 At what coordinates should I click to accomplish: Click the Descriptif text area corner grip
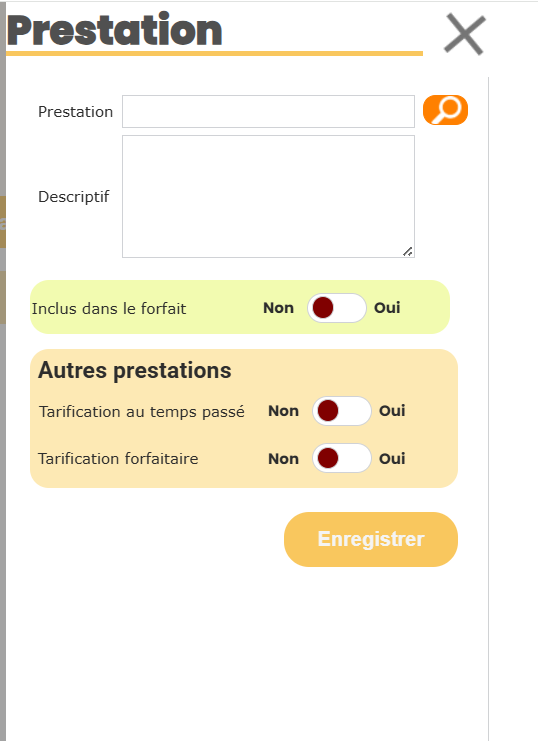408,251
